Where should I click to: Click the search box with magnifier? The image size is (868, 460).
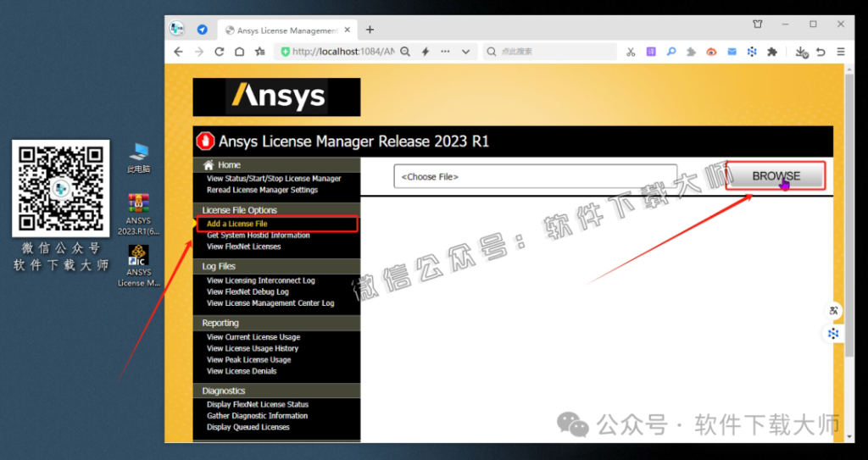coord(549,52)
